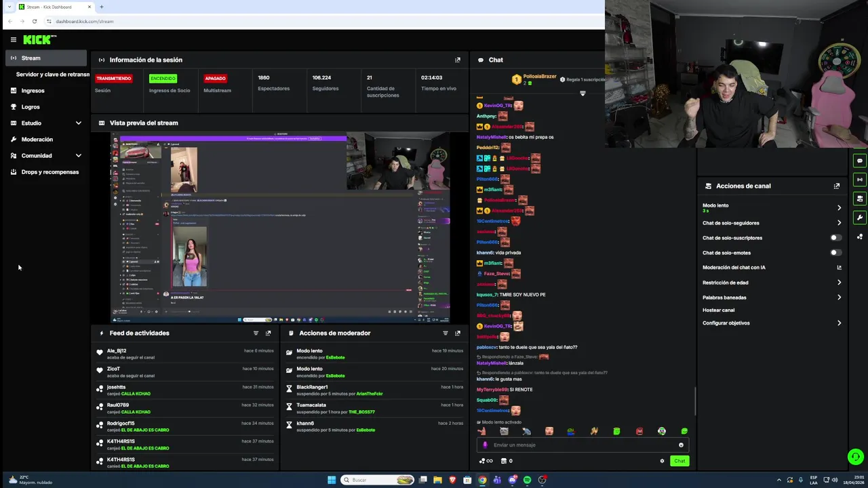This screenshot has height=488, width=868.
Task: Toggle session info icon in right sidebar
Action: pos(860,180)
